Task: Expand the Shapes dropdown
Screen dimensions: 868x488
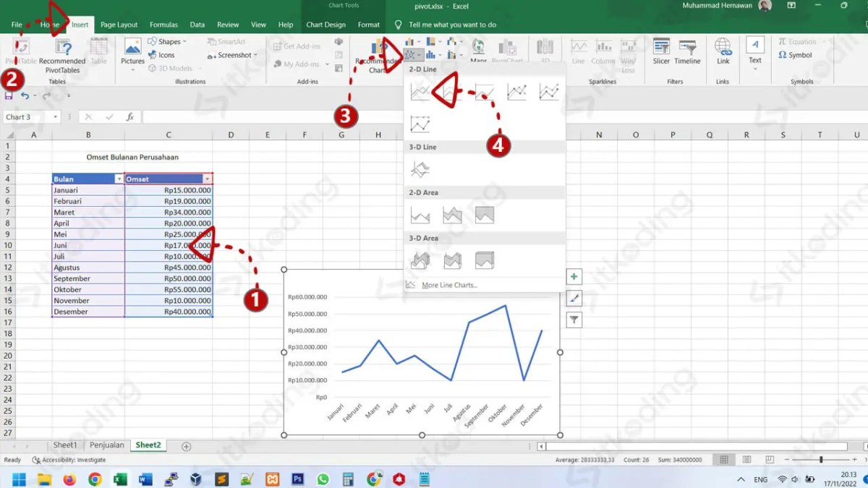Action: pos(168,41)
